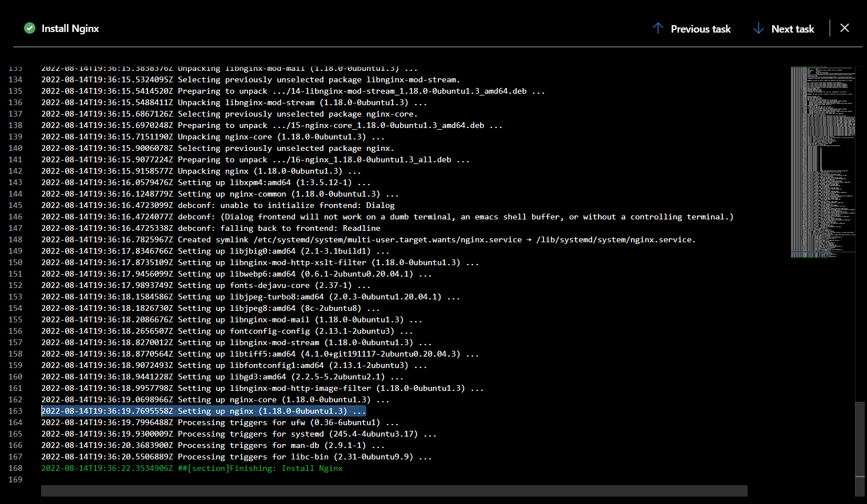Click line 158 Setting up libtiff5:amd64
The width and height of the screenshot is (867, 504).
click(260, 354)
